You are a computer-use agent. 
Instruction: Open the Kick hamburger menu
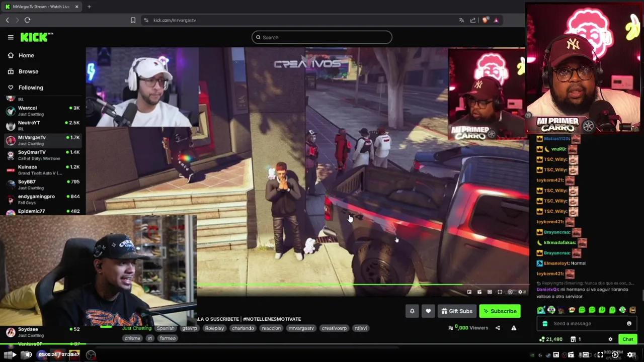coord(11,37)
